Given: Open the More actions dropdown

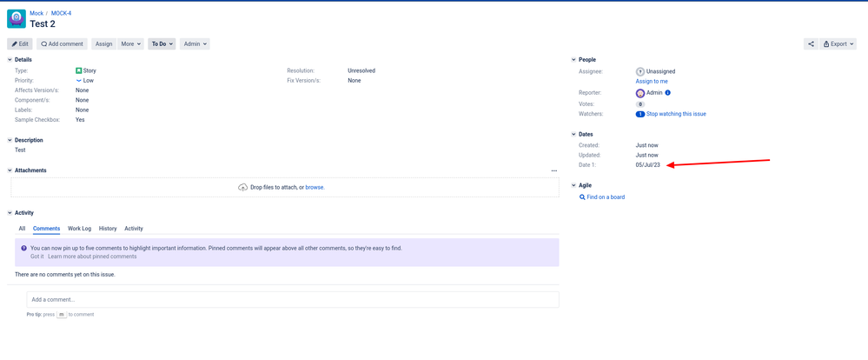Looking at the screenshot, I should 130,43.
